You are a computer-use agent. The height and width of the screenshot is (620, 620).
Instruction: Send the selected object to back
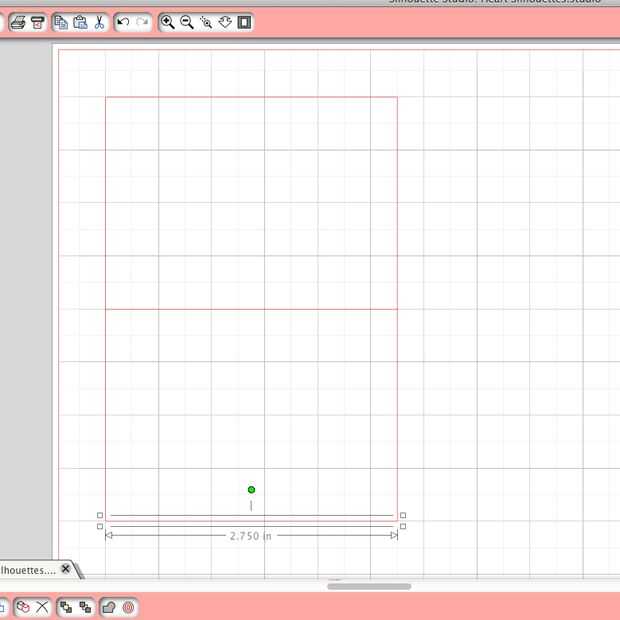click(x=85, y=607)
